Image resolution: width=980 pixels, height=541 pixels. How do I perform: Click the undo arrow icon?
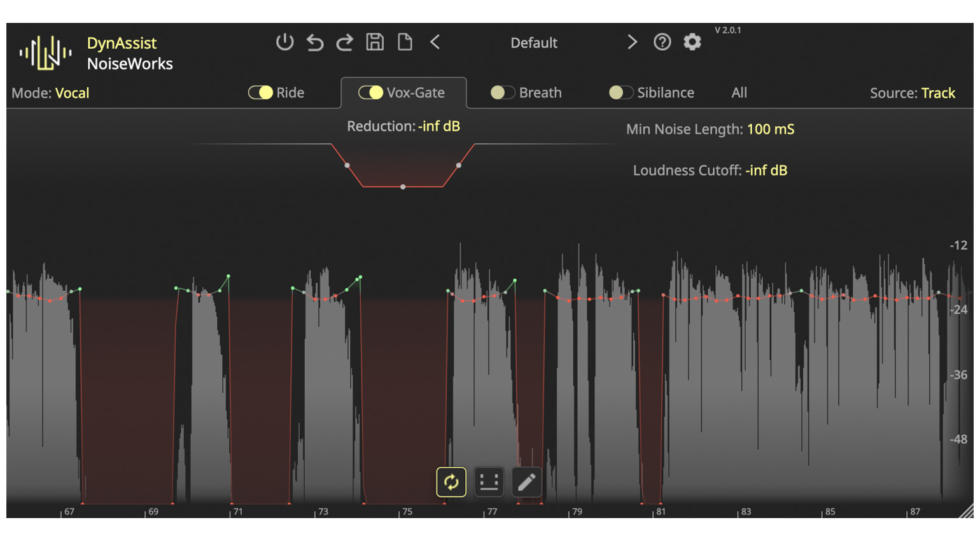(315, 43)
